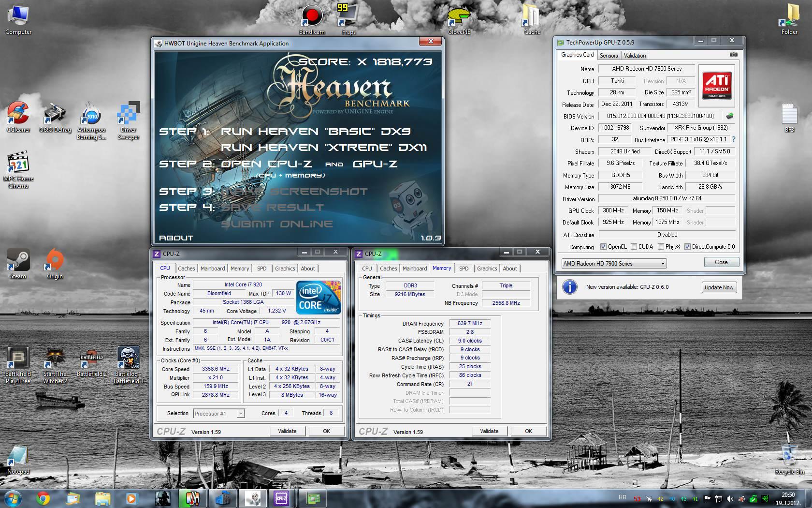The height and width of the screenshot is (508, 812).
Task: Click the BIOS save chip icon in GPU-Z
Action: [x=730, y=116]
